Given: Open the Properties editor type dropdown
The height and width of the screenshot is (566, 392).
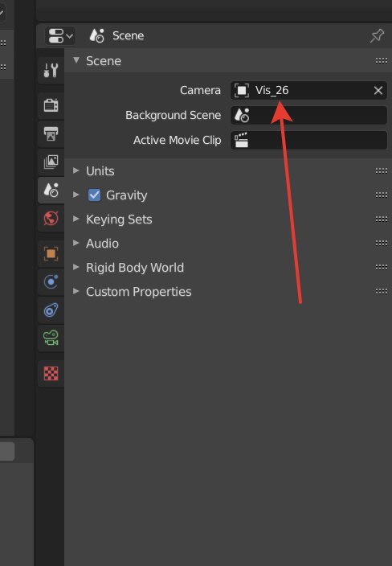Looking at the screenshot, I should [60, 35].
